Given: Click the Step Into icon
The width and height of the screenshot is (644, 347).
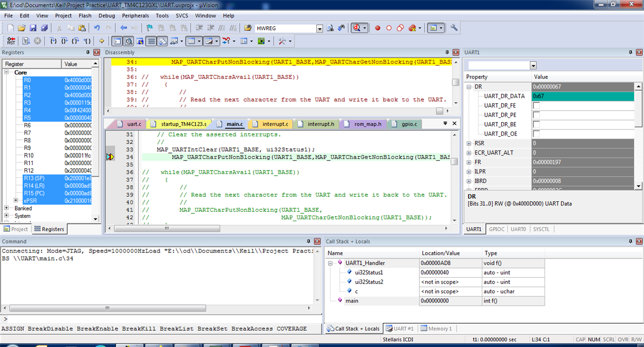Looking at the screenshot, I should pyautogui.click(x=53, y=41).
